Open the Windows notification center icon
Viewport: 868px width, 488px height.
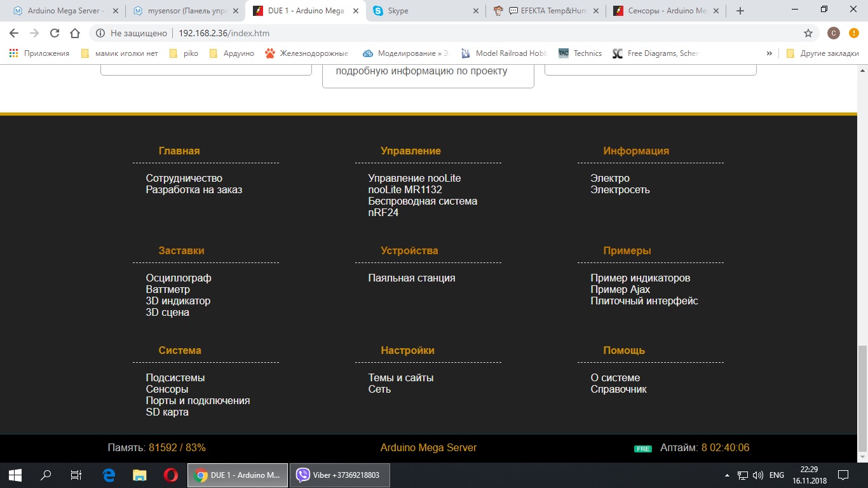pyautogui.click(x=843, y=475)
